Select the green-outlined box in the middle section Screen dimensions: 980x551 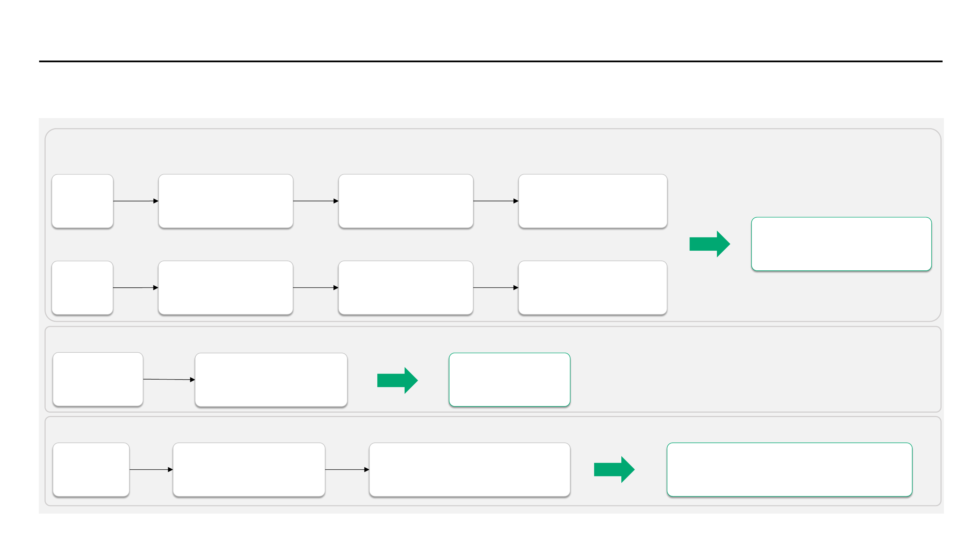(x=509, y=380)
